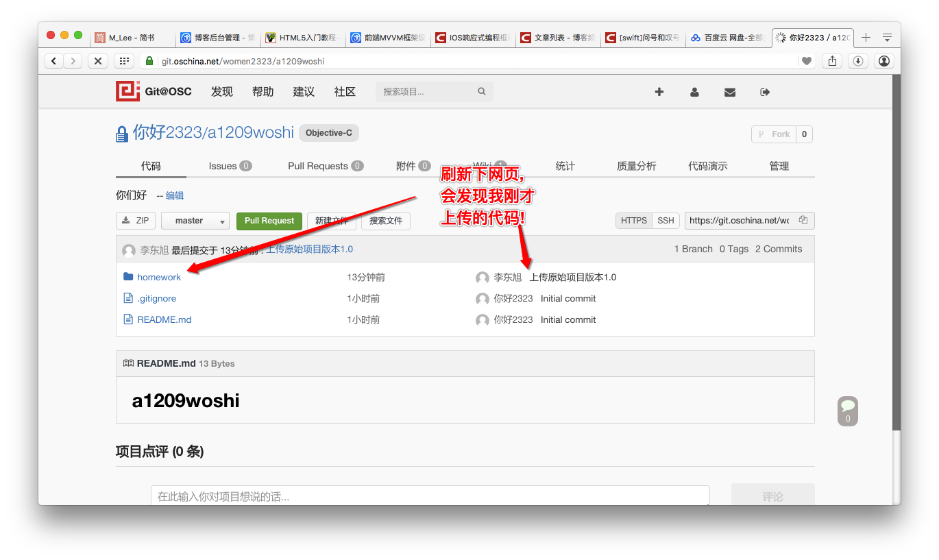Click the Fork button
Screen dimensions: 939x560
coord(774,134)
